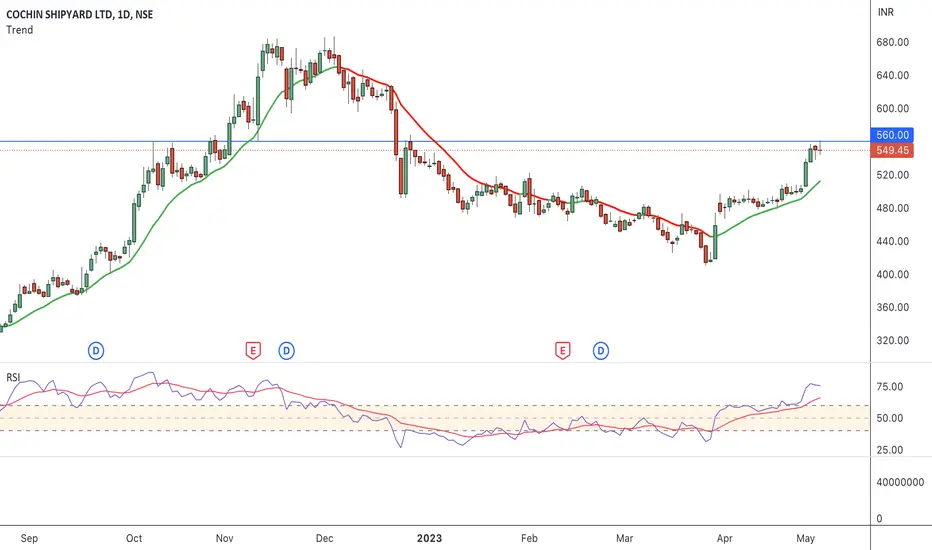Click the Mar label on time axis

[624, 538]
